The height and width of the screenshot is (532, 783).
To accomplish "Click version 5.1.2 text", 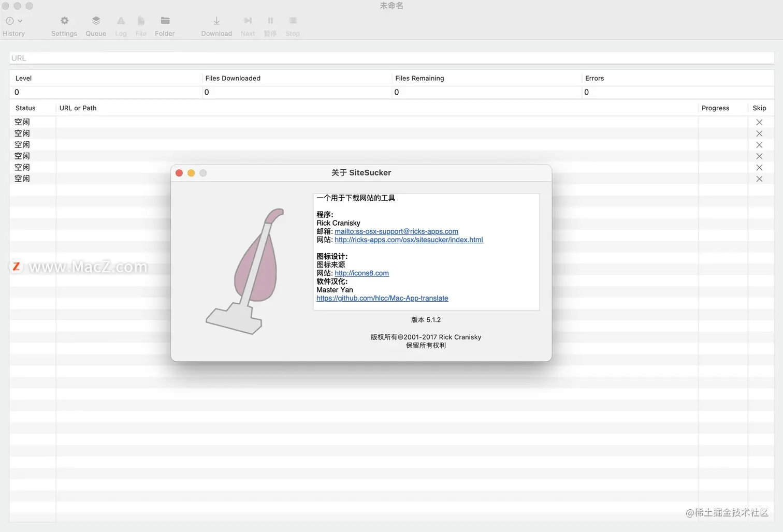I will [x=426, y=320].
